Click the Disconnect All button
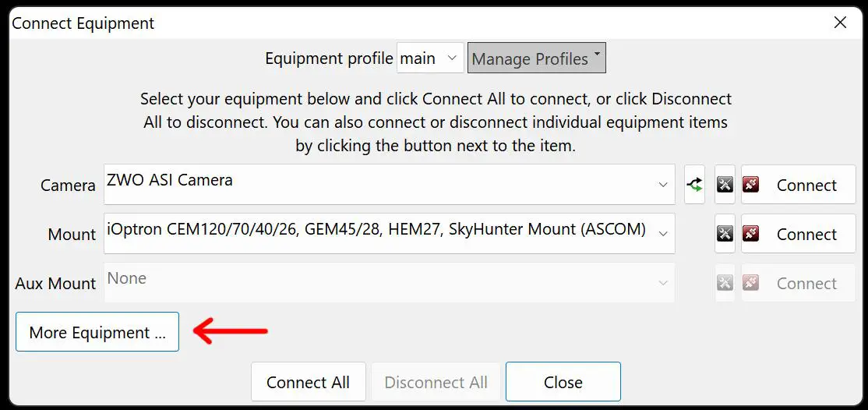The width and height of the screenshot is (868, 410). pyautogui.click(x=436, y=382)
